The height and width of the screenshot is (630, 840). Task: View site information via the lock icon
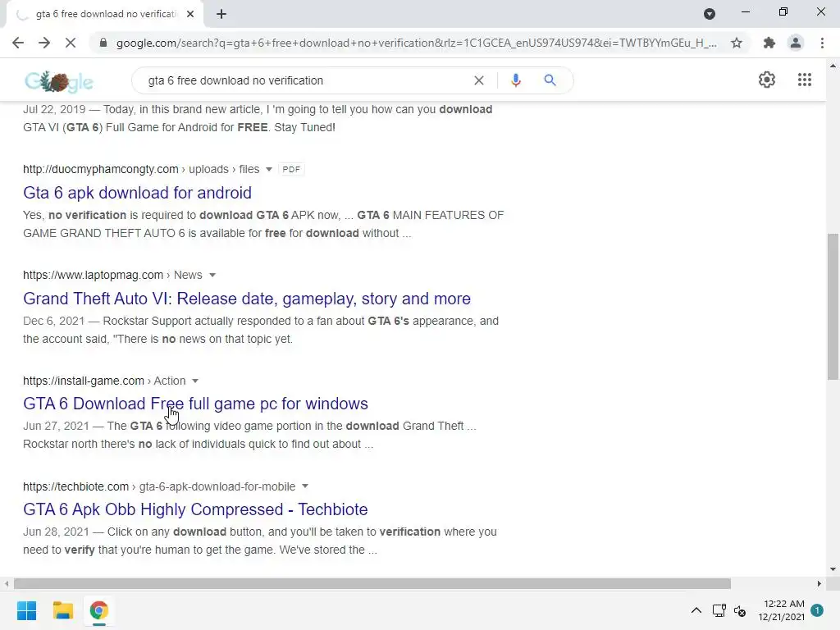(x=103, y=43)
